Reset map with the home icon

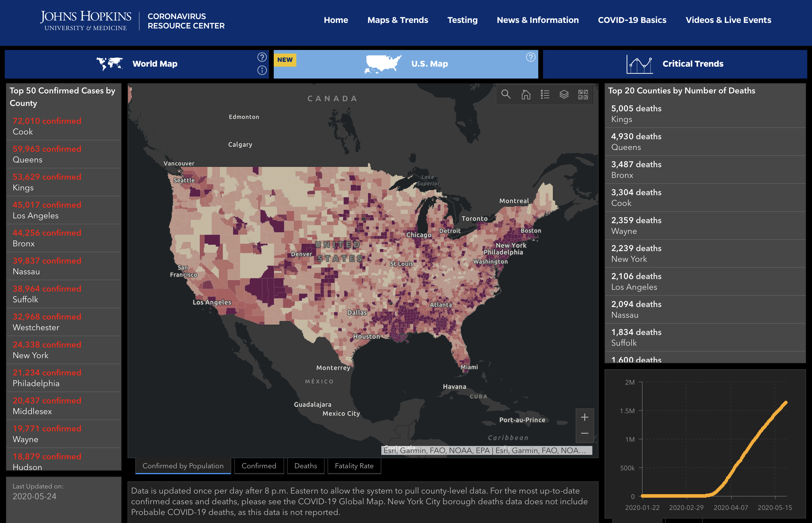click(525, 94)
